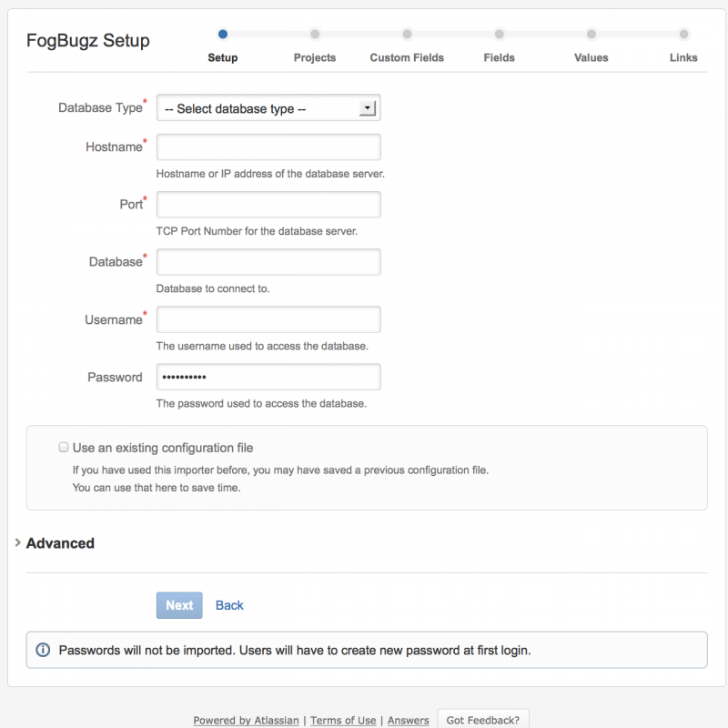Click the Got Feedback? button
This screenshot has width=728, height=728.
[x=483, y=720]
